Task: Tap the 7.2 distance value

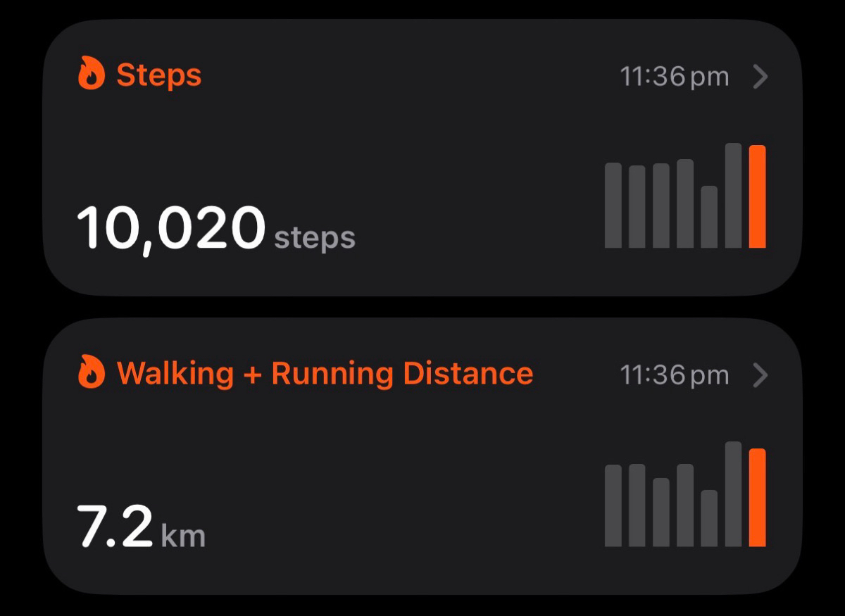Action: pyautogui.click(x=114, y=527)
